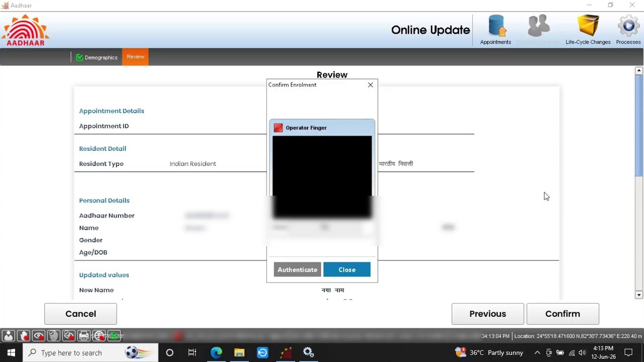Image resolution: width=644 pixels, height=362 pixels.
Task: Open the Aadhaar app taskbar icon
Action: [286, 352]
